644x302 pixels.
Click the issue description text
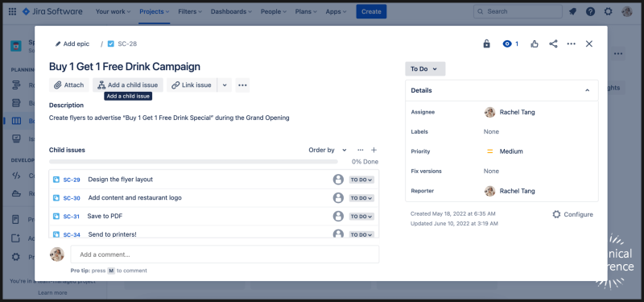point(169,118)
